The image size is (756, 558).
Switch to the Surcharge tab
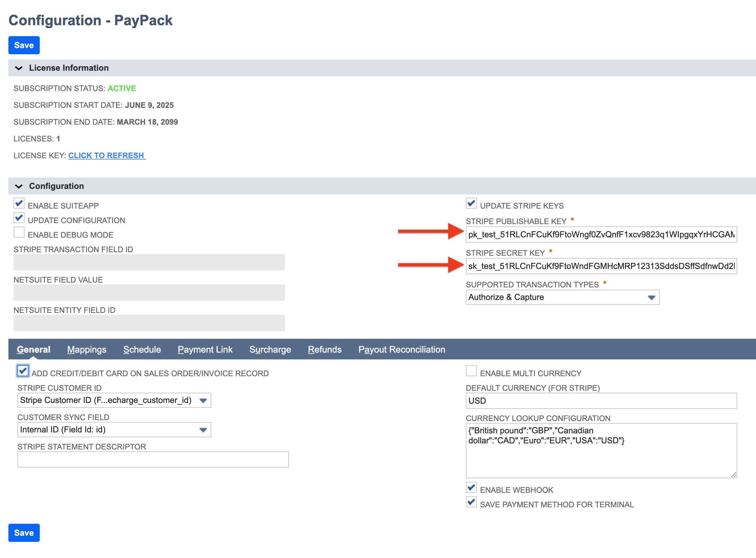pos(270,350)
